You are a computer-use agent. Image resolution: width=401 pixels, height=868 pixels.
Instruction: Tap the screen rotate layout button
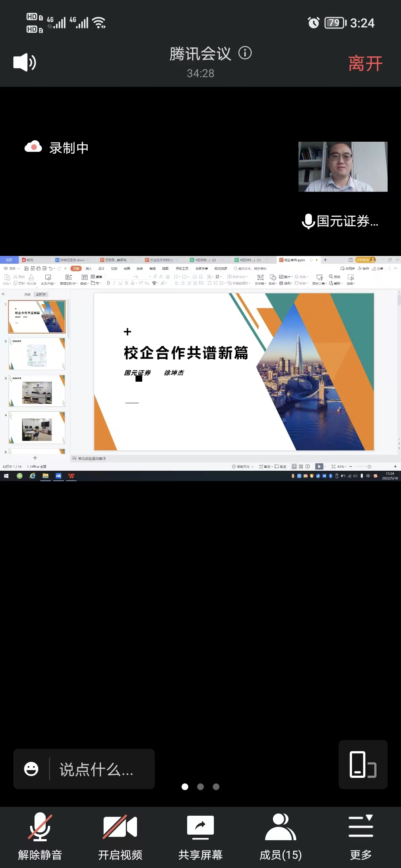tap(363, 765)
